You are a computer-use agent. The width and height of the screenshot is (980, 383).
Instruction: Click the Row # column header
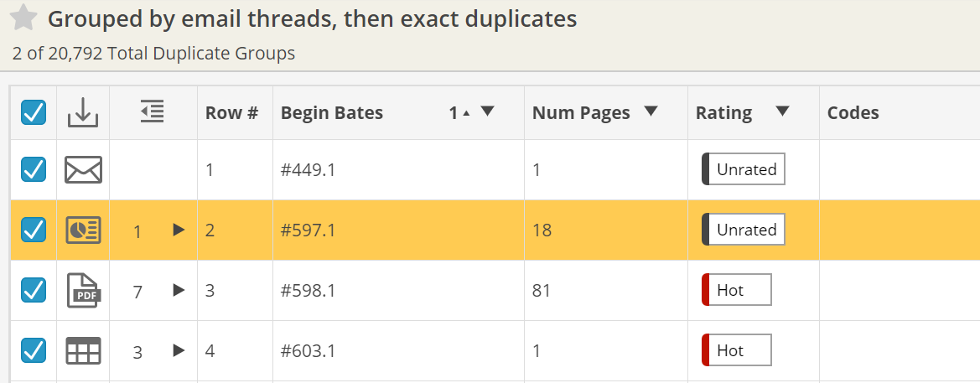click(232, 113)
